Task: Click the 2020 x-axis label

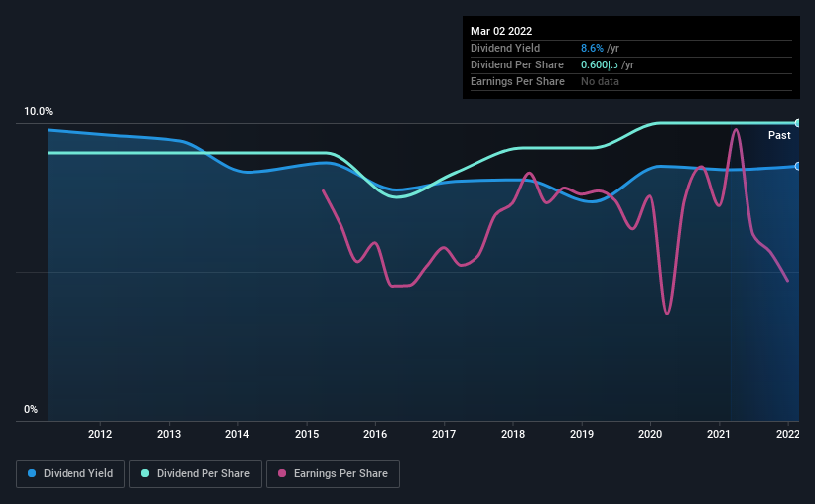Action: tap(650, 434)
